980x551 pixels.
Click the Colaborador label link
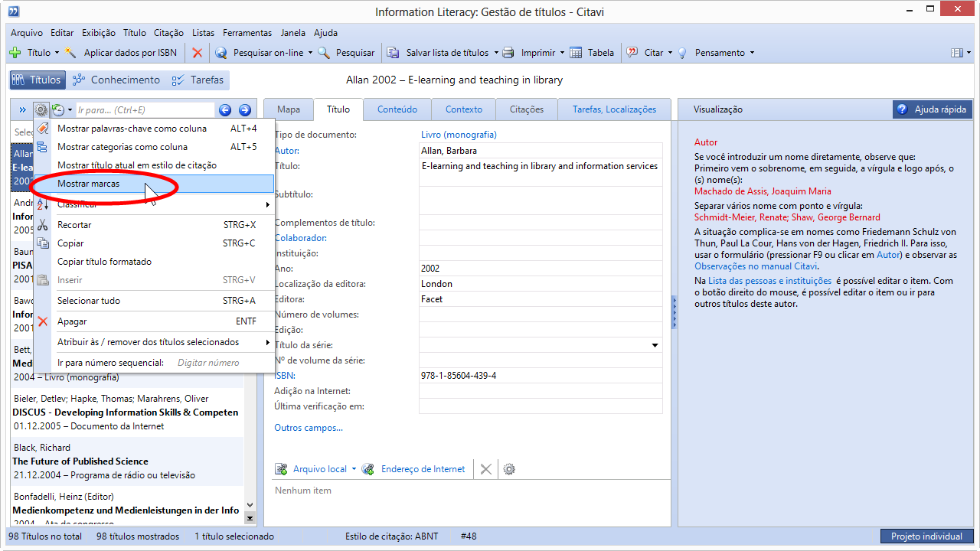[301, 238]
